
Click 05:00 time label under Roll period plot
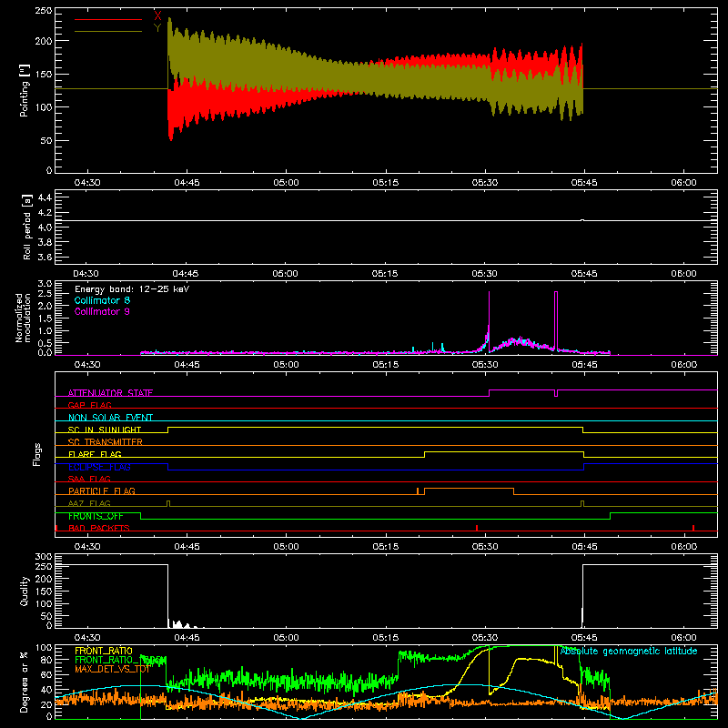pos(286,274)
